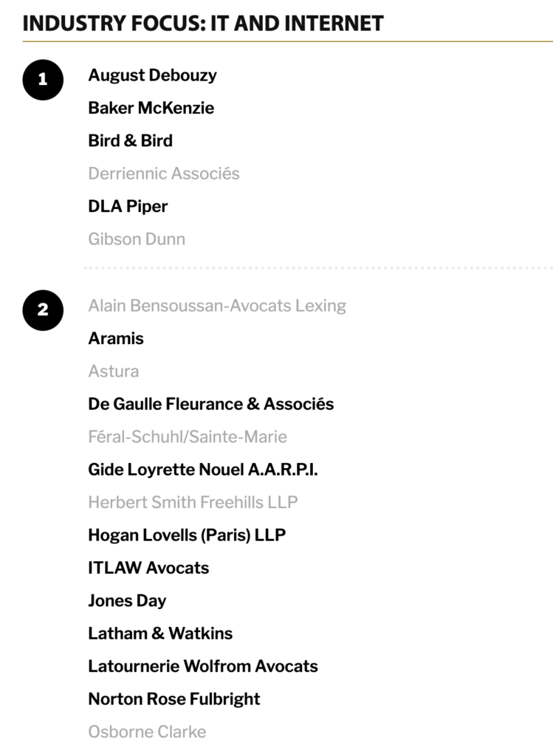Viewport: 553px width, 756px height.
Task: Click the ITLAW Avocats listing
Action: (x=148, y=568)
